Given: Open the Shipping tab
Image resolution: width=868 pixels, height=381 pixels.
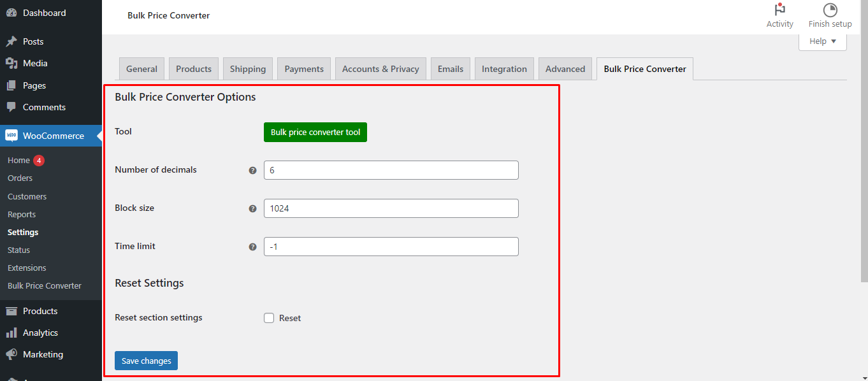Looking at the screenshot, I should coord(248,69).
